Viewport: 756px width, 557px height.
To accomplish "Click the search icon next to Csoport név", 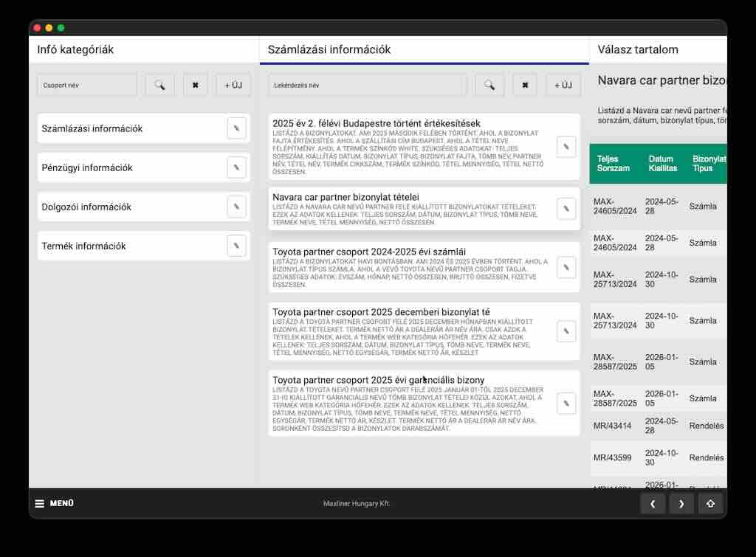I will click(x=159, y=85).
